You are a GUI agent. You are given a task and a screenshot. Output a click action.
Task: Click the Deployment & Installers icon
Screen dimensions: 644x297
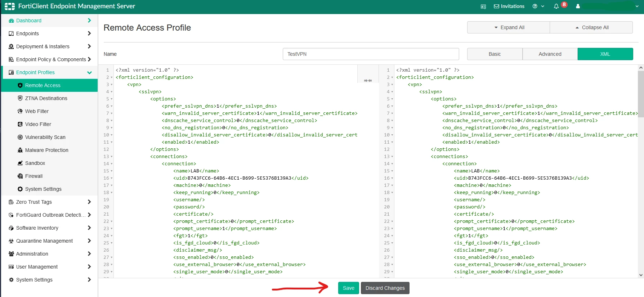(11, 47)
